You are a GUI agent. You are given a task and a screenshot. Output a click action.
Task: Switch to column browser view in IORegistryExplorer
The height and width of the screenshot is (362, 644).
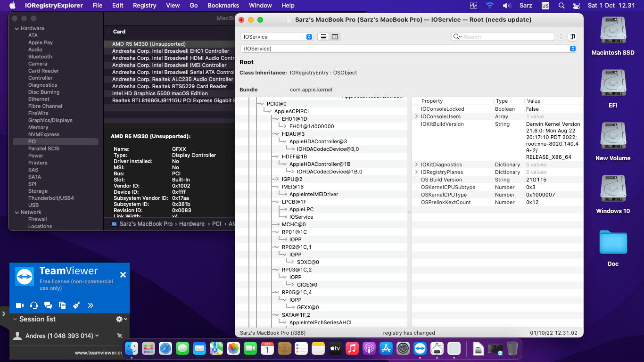335,37
